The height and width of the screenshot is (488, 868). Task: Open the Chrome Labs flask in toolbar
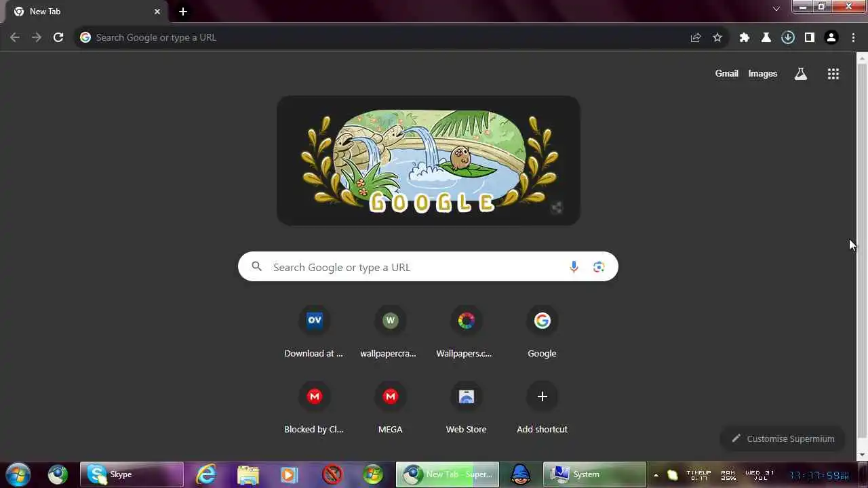766,37
